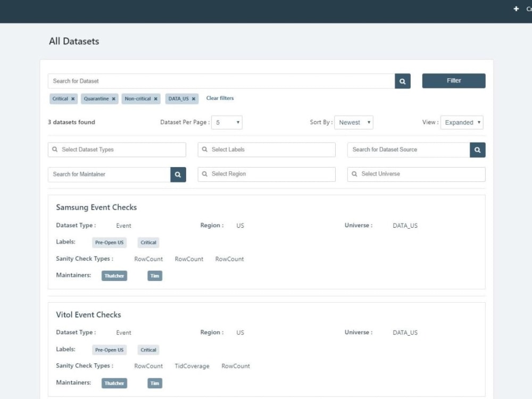Click the Dataset Source search icon button
The width and height of the screenshot is (532, 399).
[x=477, y=149]
